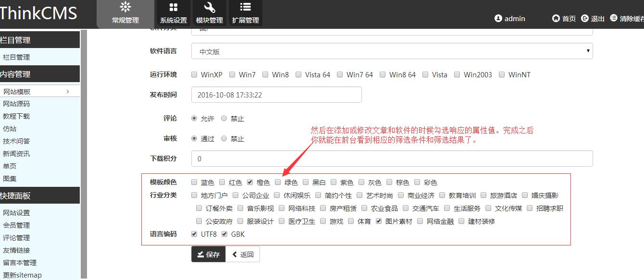Click the 退出 logout icon
This screenshot has width=644, height=280.
pyautogui.click(x=585, y=18)
